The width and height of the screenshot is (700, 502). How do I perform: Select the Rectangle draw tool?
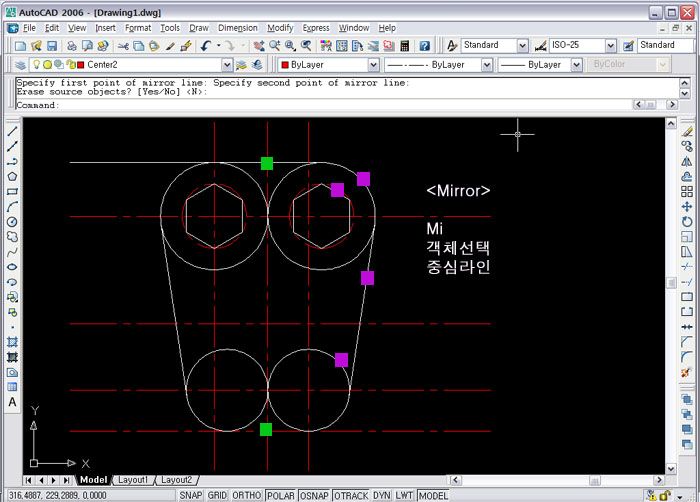pyautogui.click(x=12, y=192)
